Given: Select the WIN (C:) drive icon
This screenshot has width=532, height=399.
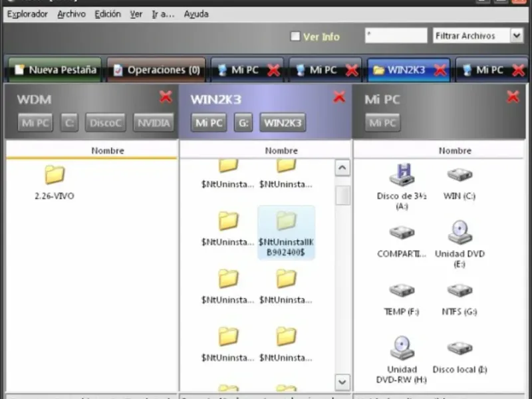Looking at the screenshot, I should click(x=460, y=175).
